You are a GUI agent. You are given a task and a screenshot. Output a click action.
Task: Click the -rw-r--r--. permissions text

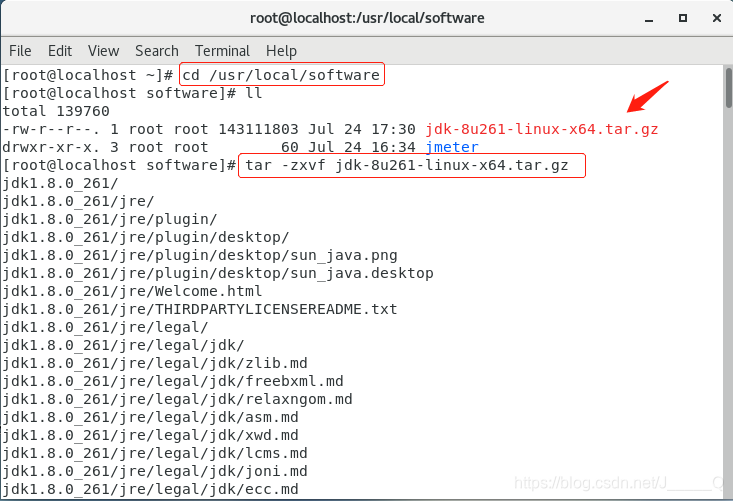(51, 129)
